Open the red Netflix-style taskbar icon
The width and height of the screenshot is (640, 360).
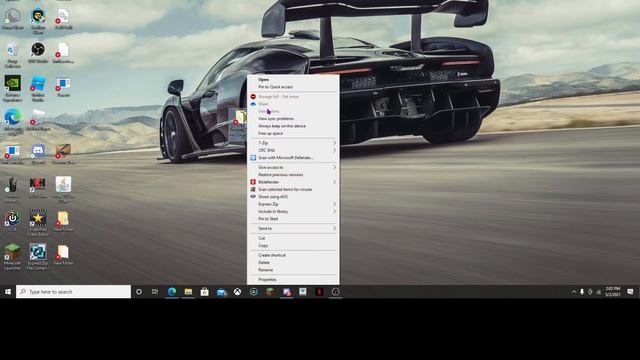coord(319,291)
